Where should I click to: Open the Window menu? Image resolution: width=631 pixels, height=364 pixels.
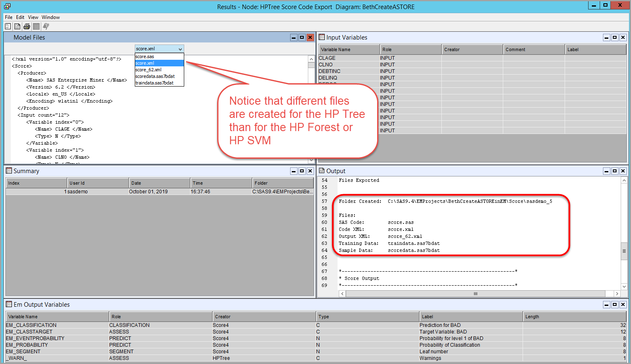[x=51, y=17]
